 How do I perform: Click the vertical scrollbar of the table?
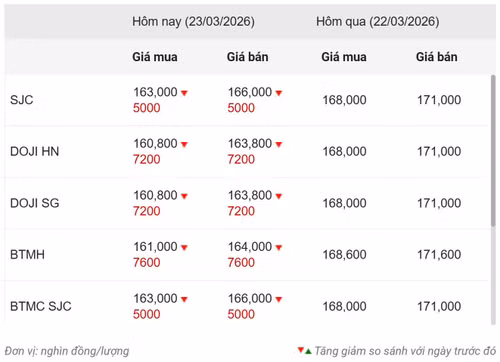coord(493,151)
